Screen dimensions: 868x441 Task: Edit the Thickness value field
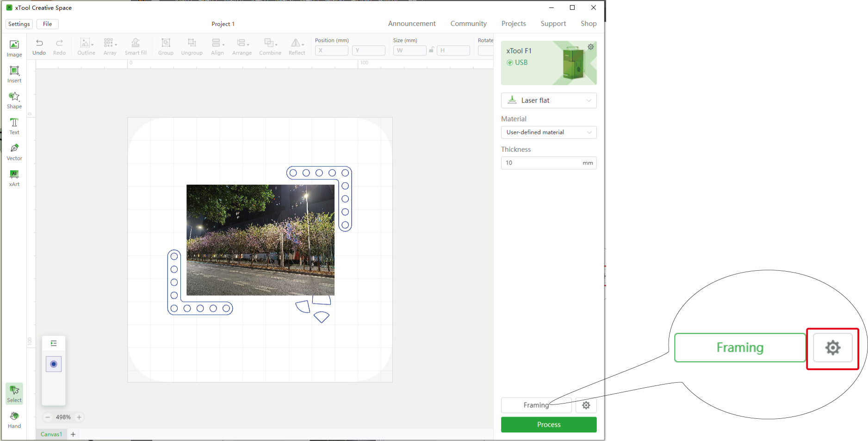click(x=549, y=163)
